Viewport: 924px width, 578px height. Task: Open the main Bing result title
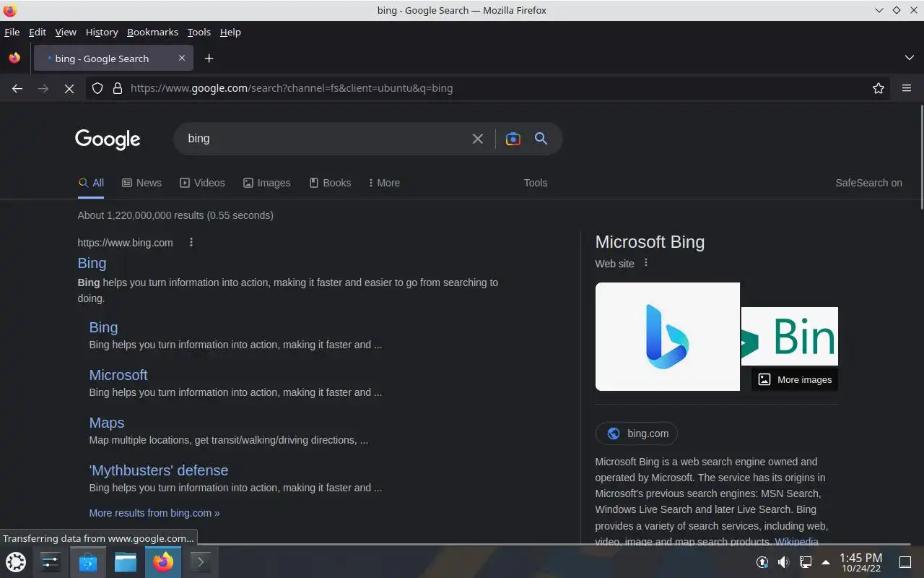click(x=92, y=263)
